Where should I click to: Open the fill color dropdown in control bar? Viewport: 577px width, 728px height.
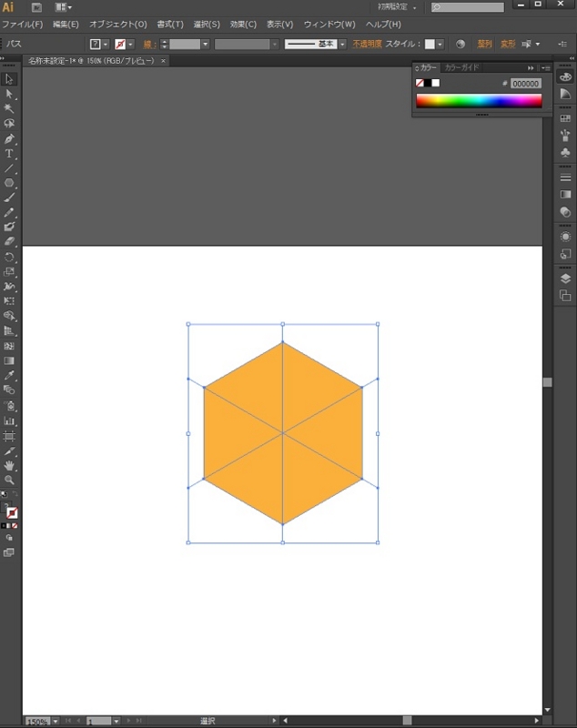(x=106, y=44)
